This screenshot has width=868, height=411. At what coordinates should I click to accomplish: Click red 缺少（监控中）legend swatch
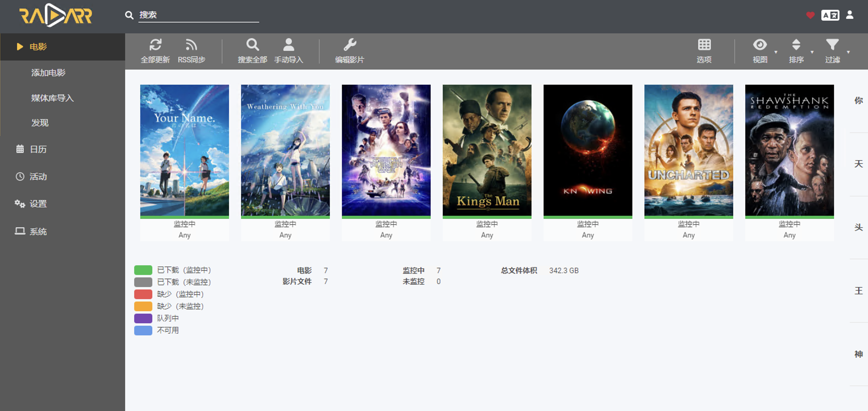point(143,294)
